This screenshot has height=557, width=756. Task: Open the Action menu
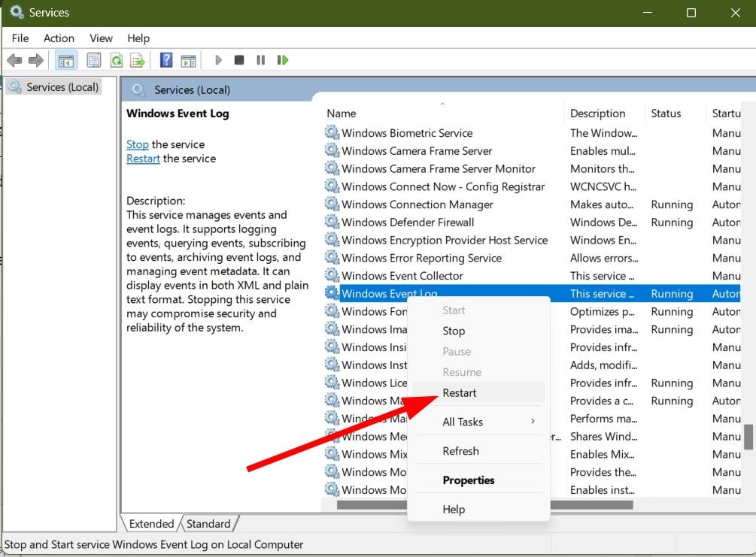click(x=59, y=38)
